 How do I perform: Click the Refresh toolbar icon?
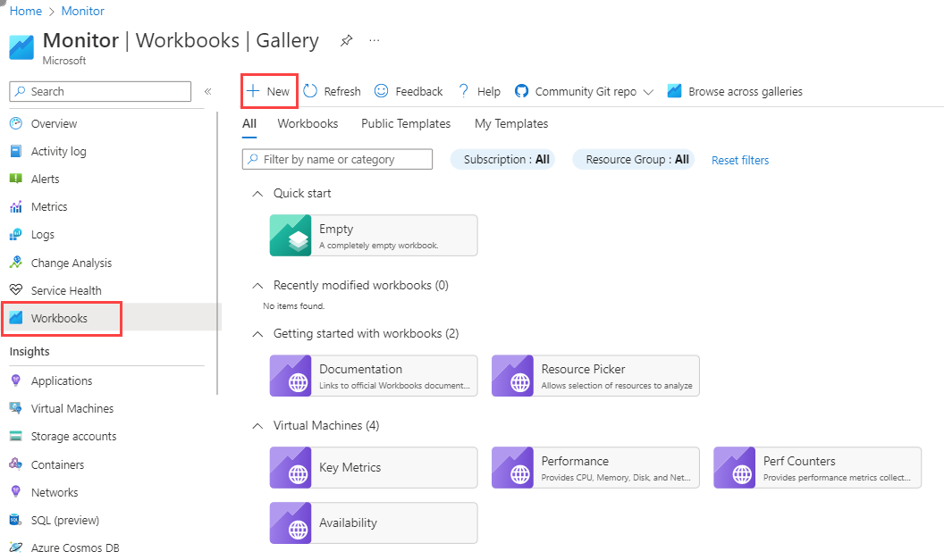click(x=310, y=91)
